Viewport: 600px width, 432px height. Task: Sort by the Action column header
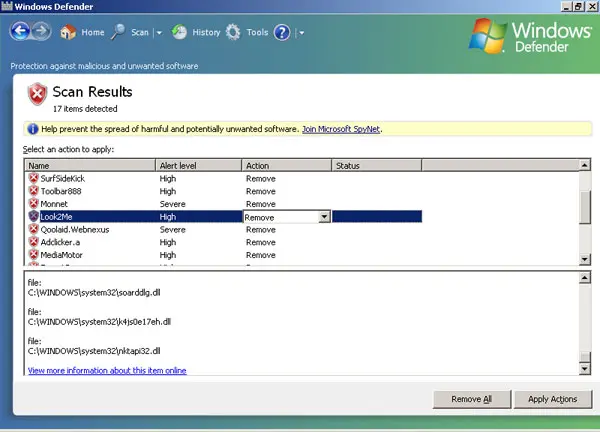[287, 166]
